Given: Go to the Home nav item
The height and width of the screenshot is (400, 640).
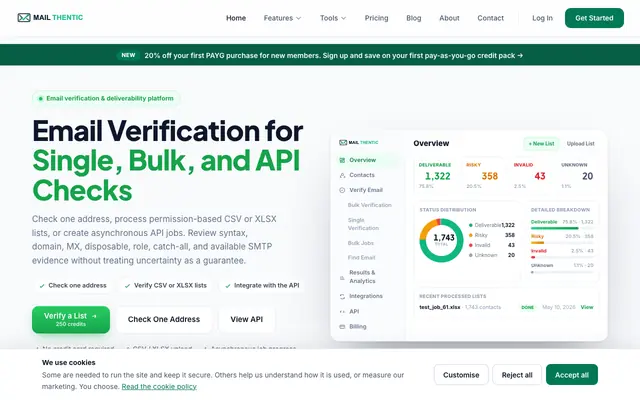Looking at the screenshot, I should [x=236, y=18].
